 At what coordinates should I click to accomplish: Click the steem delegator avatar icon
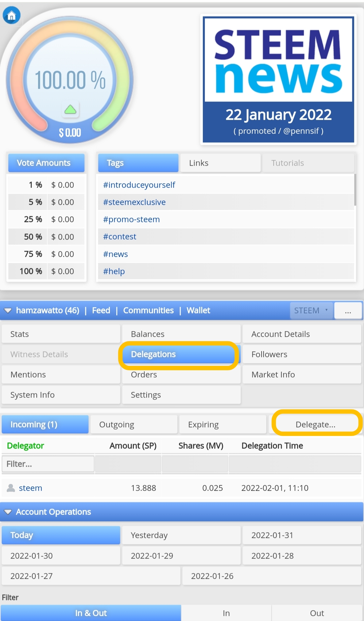pos(11,488)
